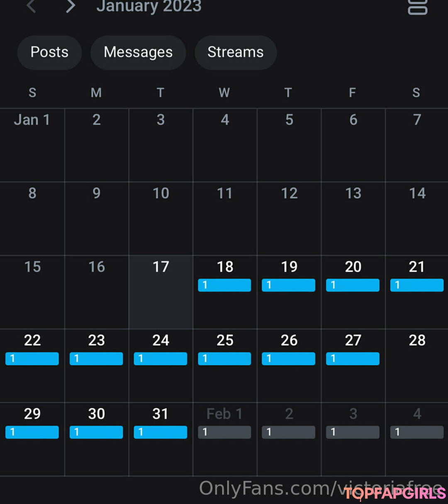Select January 14 date cell
This screenshot has height=504, width=448.
coord(416,218)
